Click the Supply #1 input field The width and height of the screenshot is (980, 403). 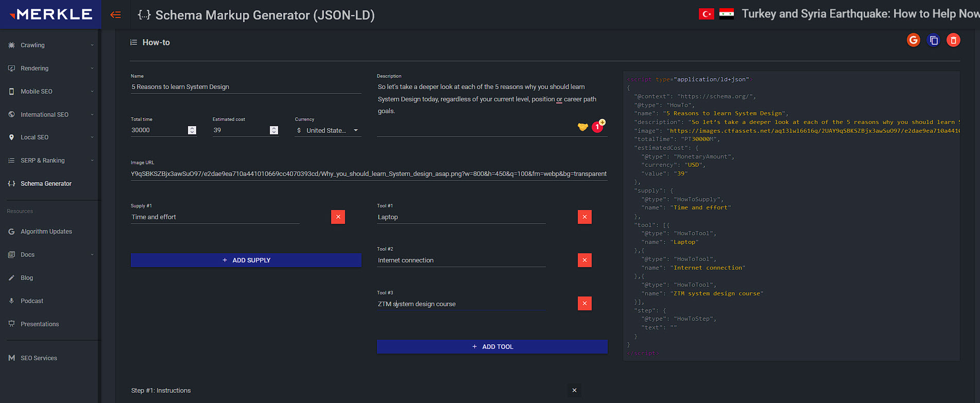point(215,217)
